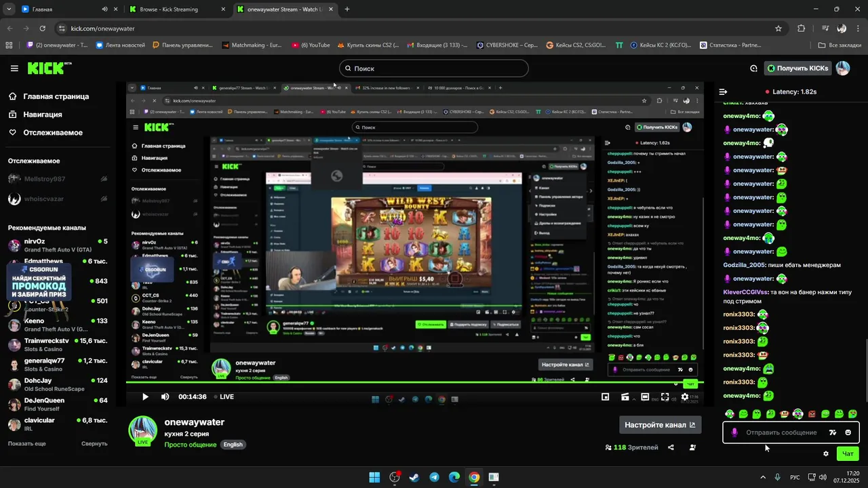
Task: Open the Kick user avatar menu
Action: [843, 68]
